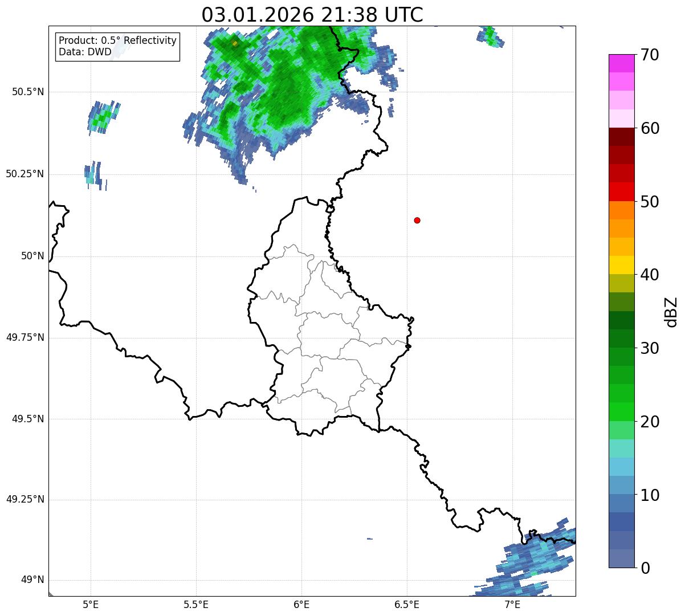Click the latitude label "50.5°N"
Image resolution: width=685 pixels, height=616 pixels.
coord(28,92)
